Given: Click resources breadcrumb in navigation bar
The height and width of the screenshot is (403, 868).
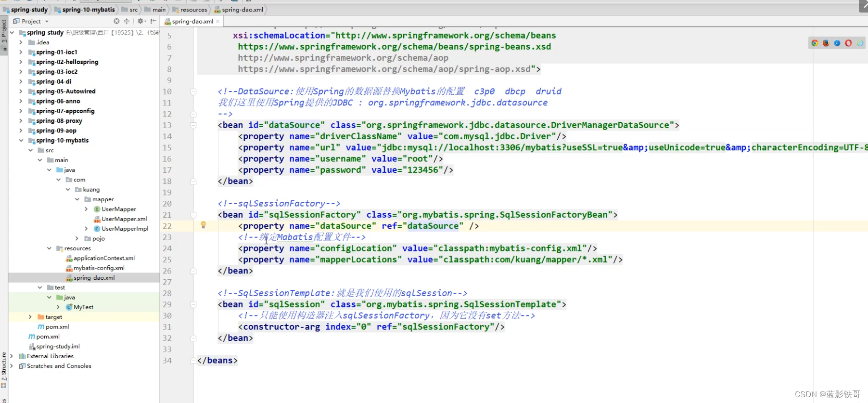Looking at the screenshot, I should click(190, 10).
